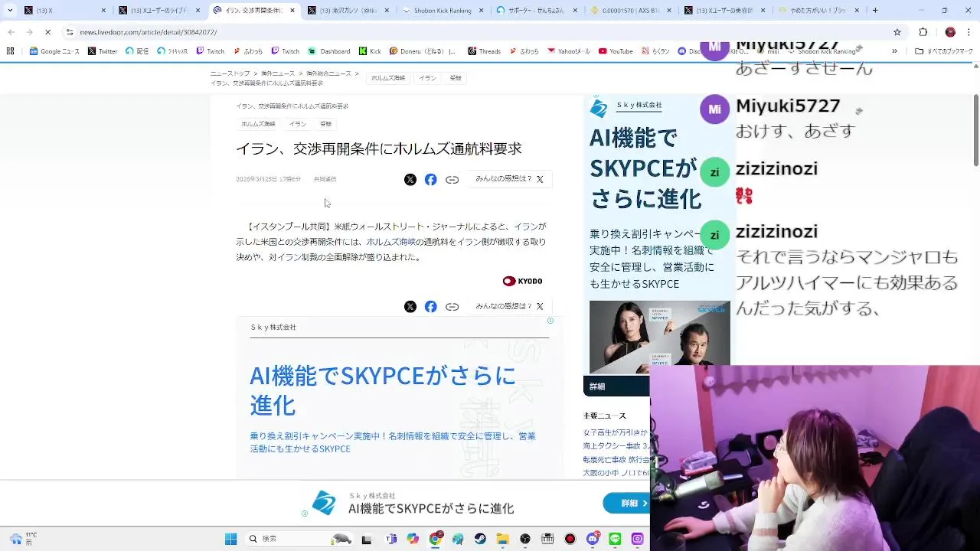
Task: Switch to the サポーター - せんちょさん tab
Action: click(x=537, y=11)
